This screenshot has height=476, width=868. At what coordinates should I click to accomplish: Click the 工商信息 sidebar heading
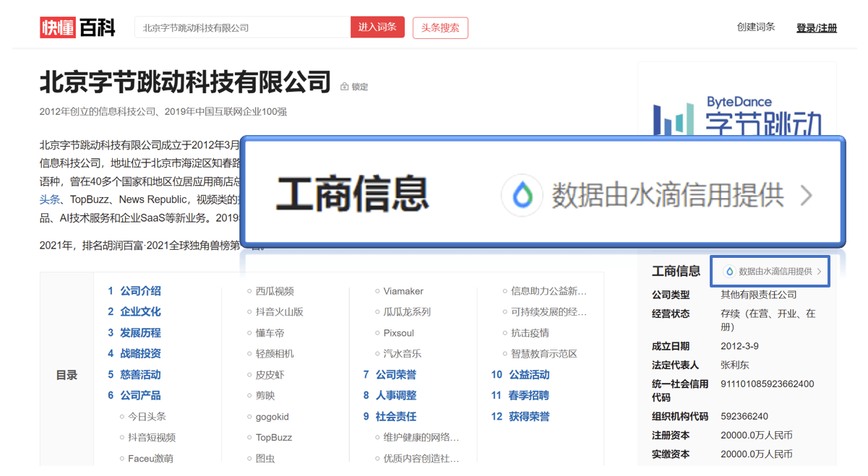coord(676,272)
